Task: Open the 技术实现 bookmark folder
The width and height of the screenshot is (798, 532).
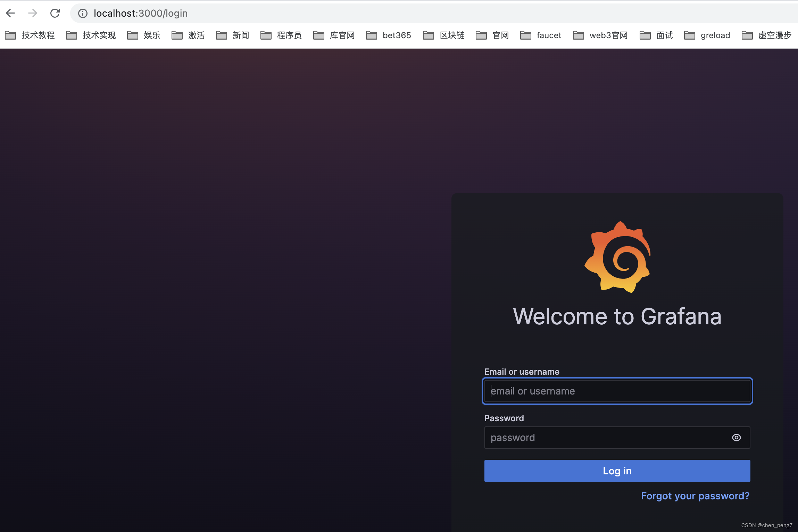Action: [x=91, y=35]
